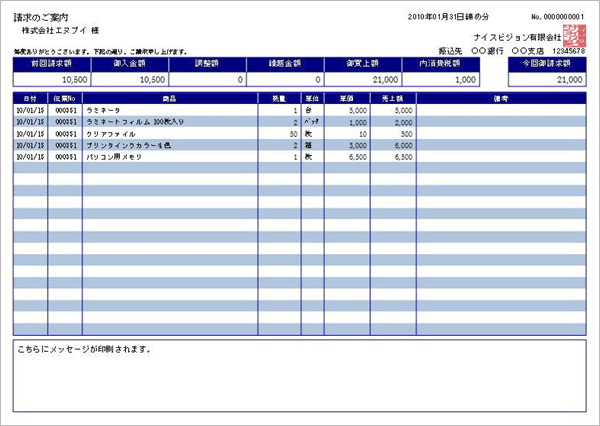Click the 数量 column header
This screenshot has width=600, height=426.
[279, 99]
